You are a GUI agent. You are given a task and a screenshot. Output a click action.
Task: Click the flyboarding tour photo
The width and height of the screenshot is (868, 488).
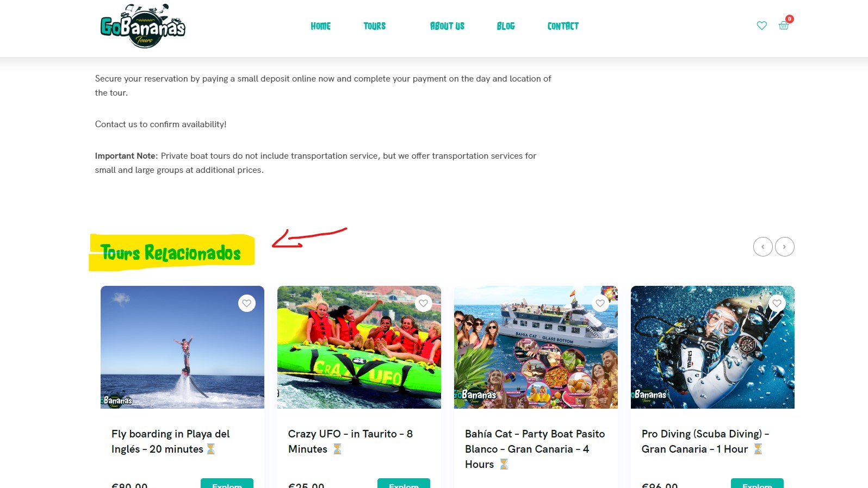(x=182, y=347)
